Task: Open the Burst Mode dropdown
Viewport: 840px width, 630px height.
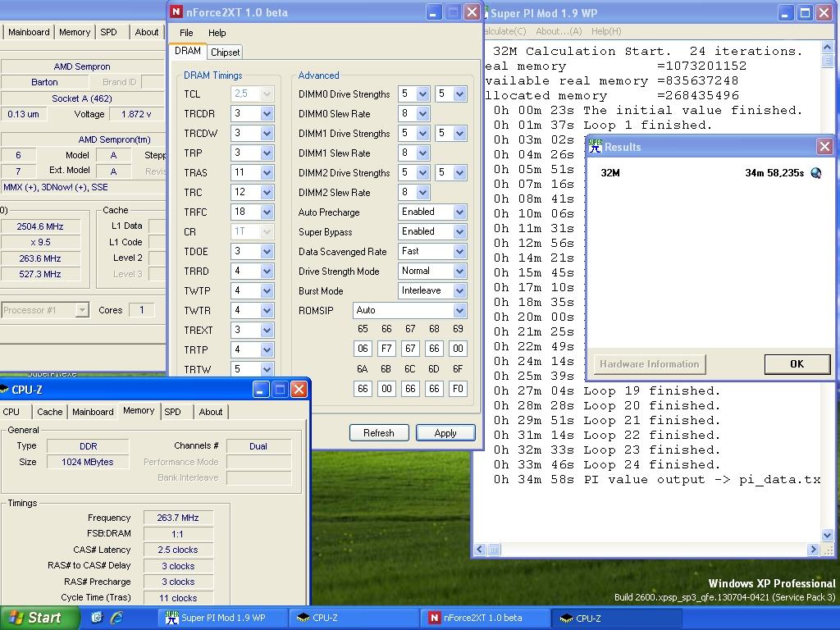Action: pos(459,291)
